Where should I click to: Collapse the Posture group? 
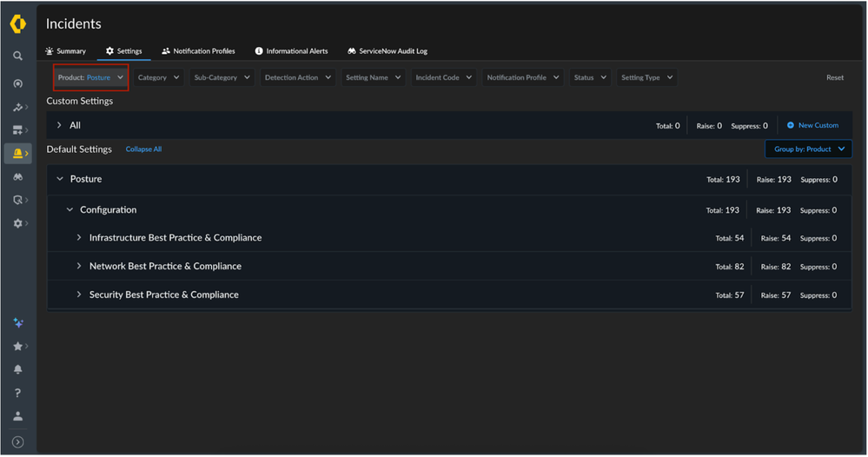point(60,179)
